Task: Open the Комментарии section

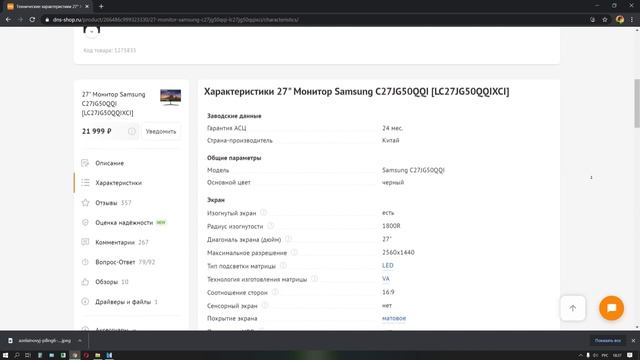Action: [x=115, y=242]
